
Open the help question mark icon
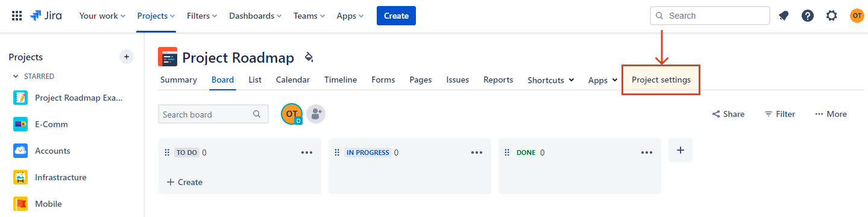pyautogui.click(x=808, y=16)
